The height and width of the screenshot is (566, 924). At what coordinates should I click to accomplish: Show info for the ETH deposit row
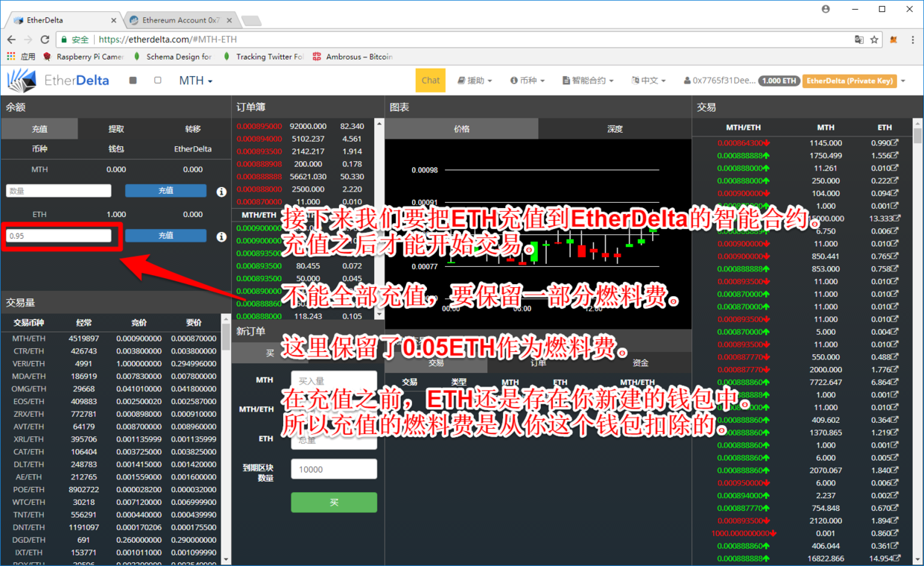click(221, 236)
